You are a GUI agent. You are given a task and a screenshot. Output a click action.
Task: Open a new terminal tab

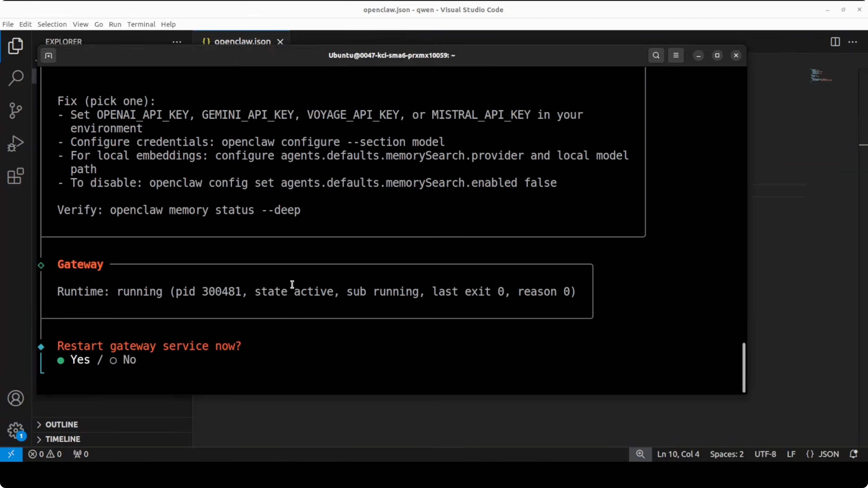point(49,56)
